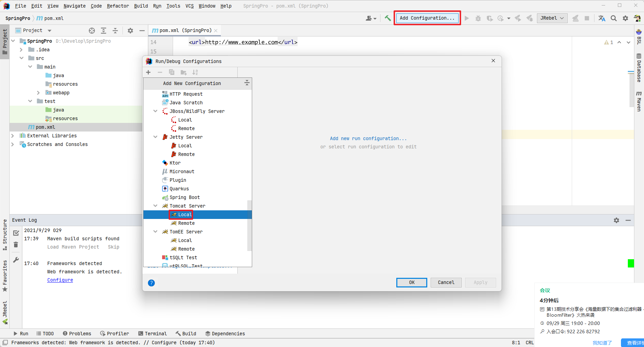The image size is (644, 347).
Task: Expand the webapp folder
Action: point(39,93)
